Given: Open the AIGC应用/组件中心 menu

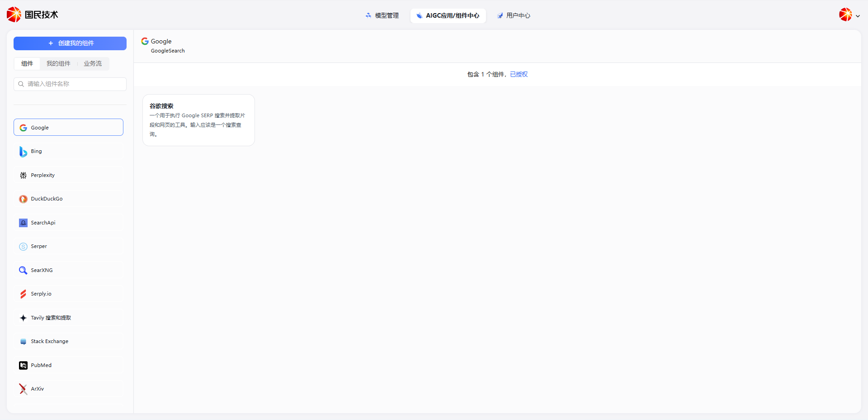Looking at the screenshot, I should pyautogui.click(x=448, y=15).
